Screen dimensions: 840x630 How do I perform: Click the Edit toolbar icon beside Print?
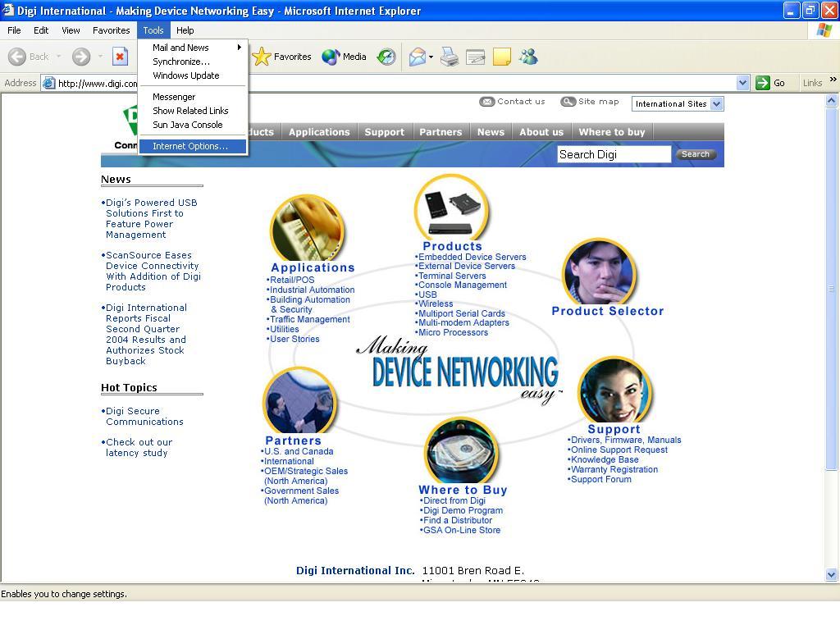point(476,57)
